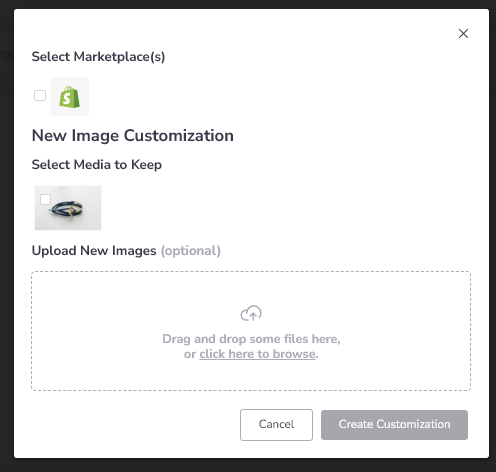Click the 'Select Marketplace(s)' heading

coord(98,57)
